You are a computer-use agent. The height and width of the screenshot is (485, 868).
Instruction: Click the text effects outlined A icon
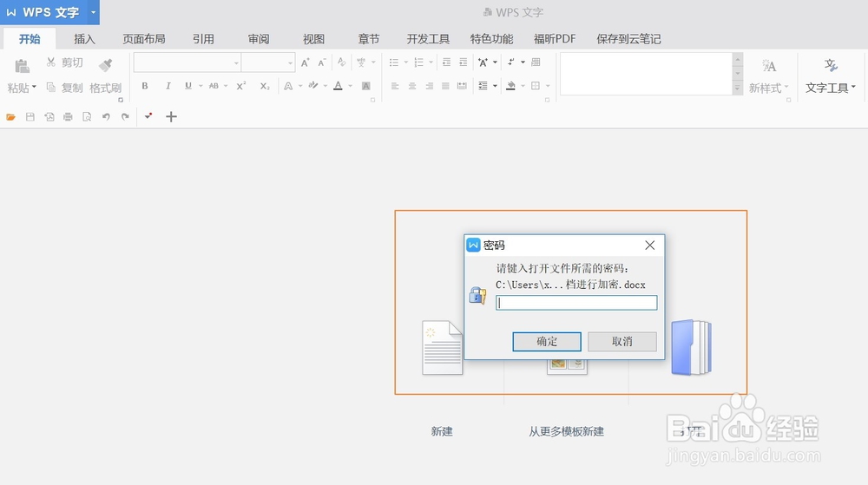tap(288, 86)
